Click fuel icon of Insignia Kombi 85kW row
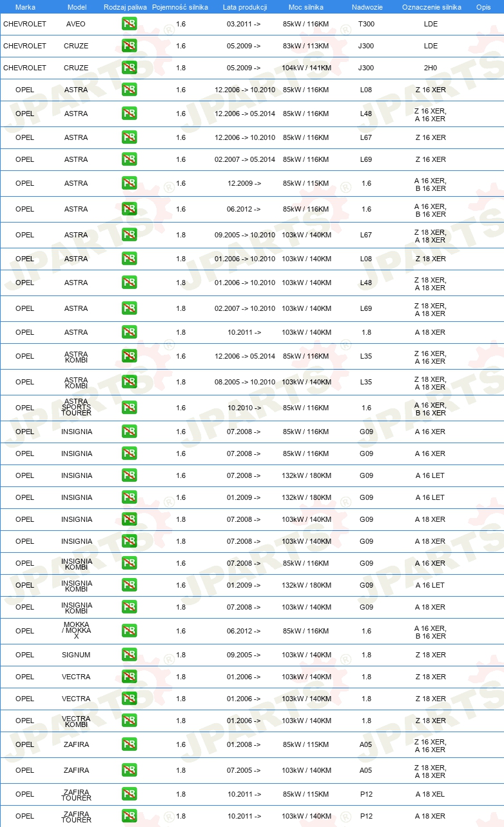 coord(129,563)
